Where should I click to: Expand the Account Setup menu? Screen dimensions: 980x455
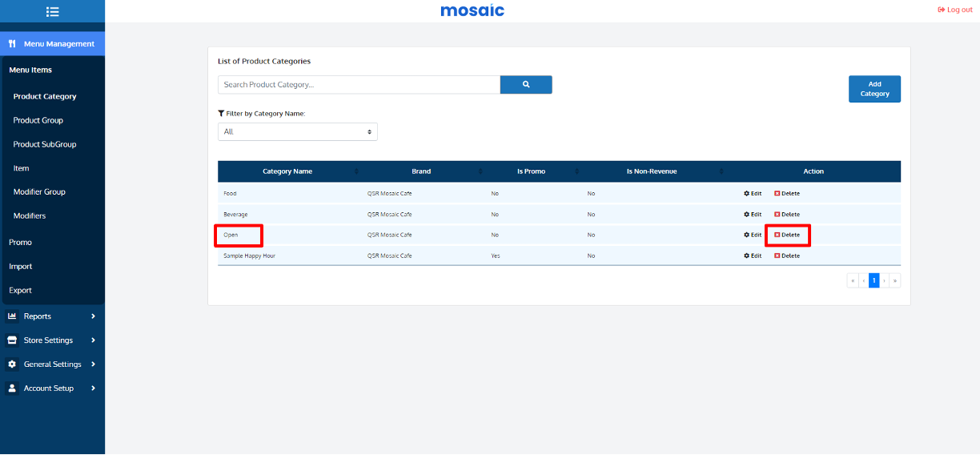[52, 389]
